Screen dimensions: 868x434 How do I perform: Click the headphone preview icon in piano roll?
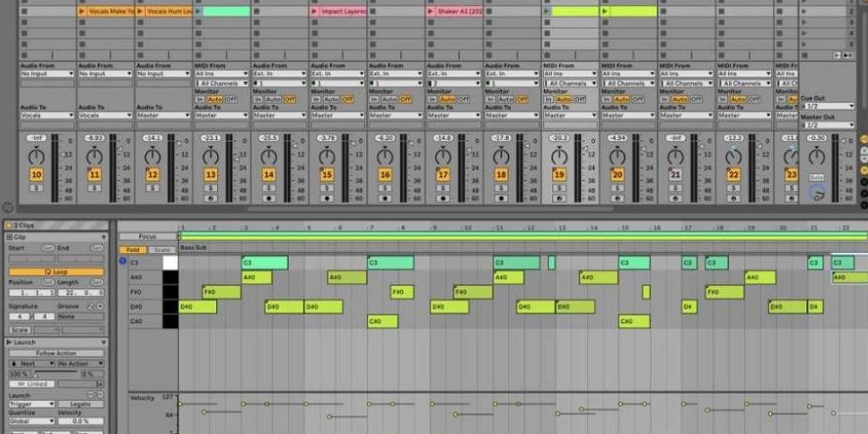click(122, 262)
